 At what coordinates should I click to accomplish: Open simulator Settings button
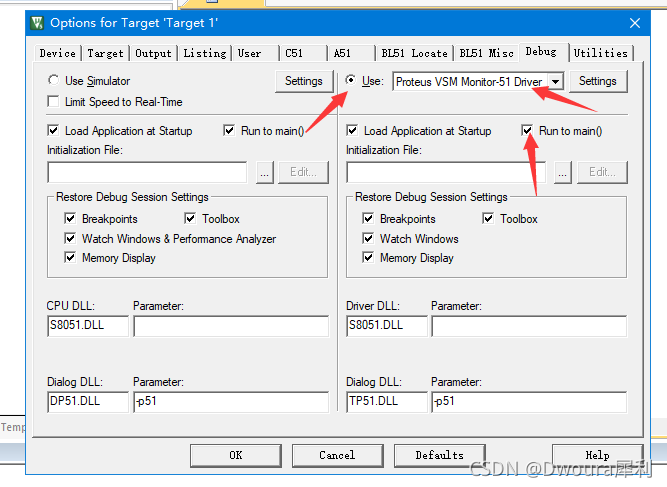click(x=304, y=81)
